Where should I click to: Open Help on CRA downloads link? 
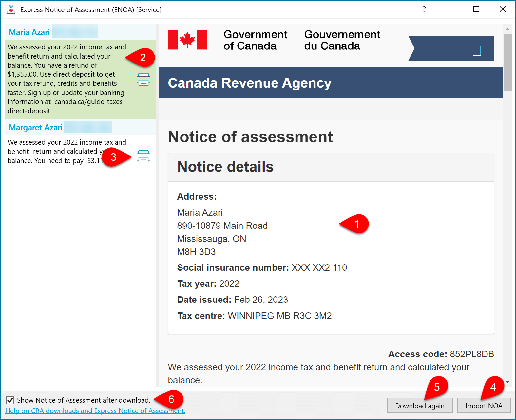(95, 411)
